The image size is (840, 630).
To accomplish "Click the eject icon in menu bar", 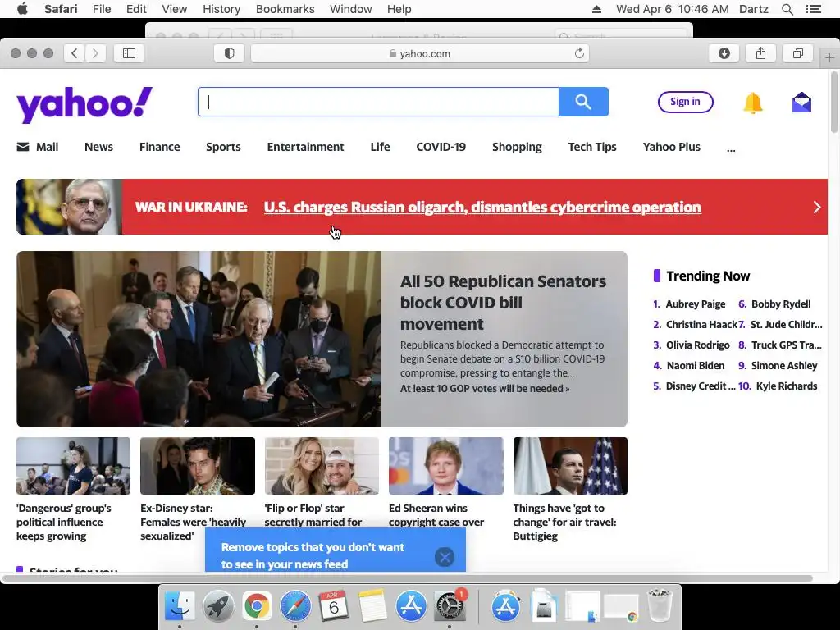I will [x=596, y=9].
